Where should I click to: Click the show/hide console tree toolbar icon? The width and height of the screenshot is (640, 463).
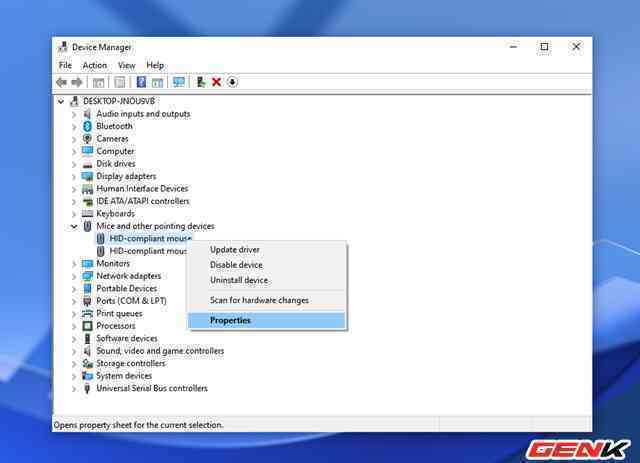98,82
